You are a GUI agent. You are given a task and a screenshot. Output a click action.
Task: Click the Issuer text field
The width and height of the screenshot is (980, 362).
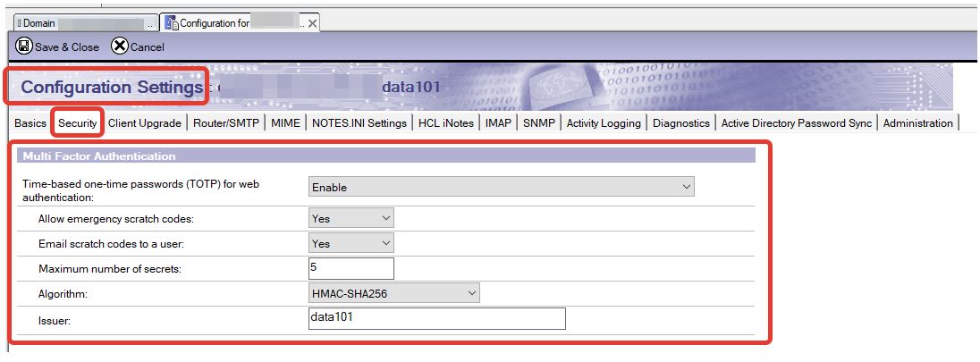pyautogui.click(x=435, y=319)
